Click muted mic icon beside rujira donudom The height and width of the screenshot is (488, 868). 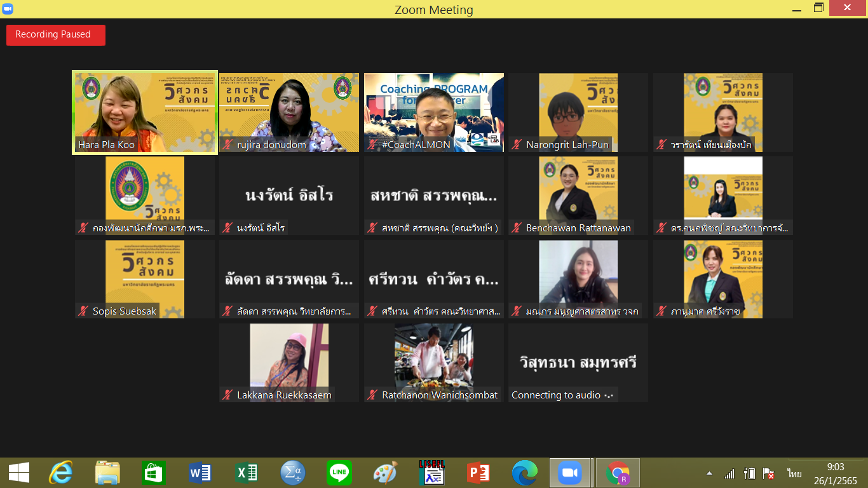click(227, 145)
